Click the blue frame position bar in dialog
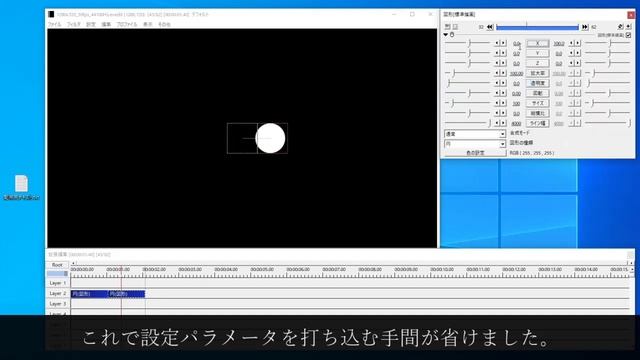The width and height of the screenshot is (640, 360). coord(537,27)
